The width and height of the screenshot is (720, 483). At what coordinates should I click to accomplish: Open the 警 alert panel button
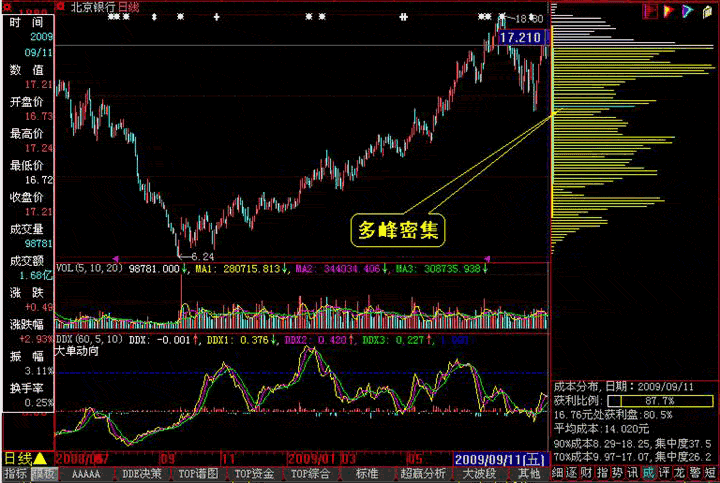pos(695,473)
